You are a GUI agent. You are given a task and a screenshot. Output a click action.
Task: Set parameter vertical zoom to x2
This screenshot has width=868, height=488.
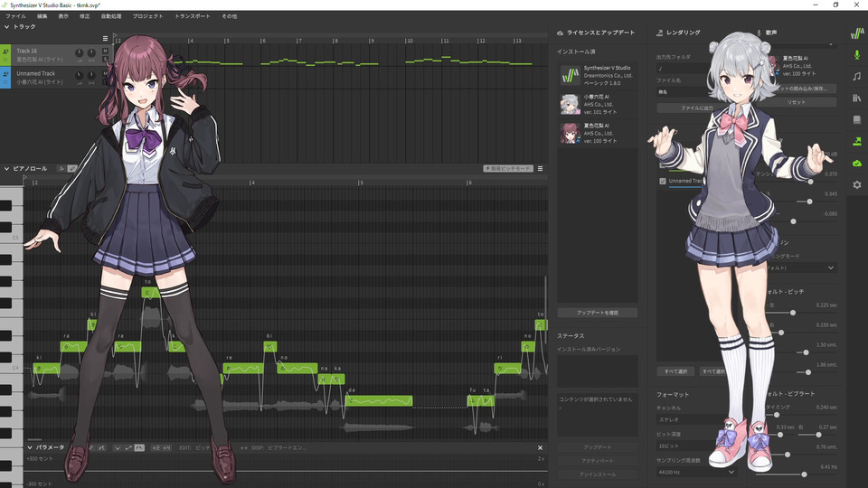click(x=156, y=447)
